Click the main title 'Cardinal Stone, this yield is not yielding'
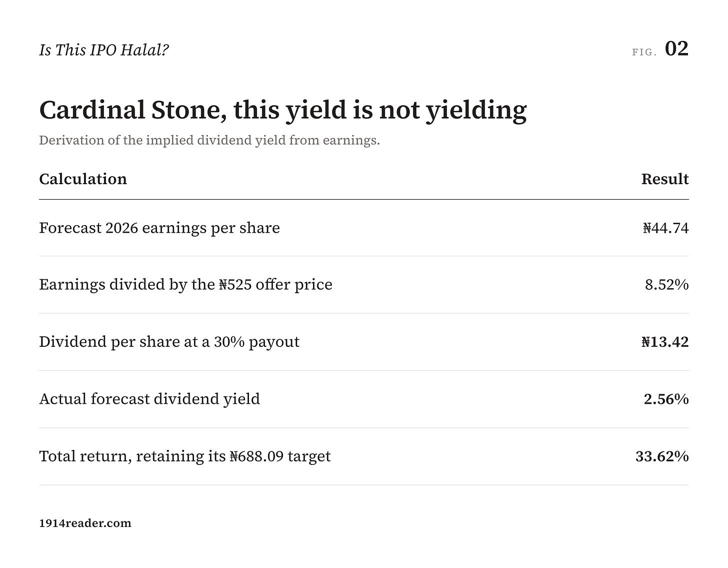Viewport: 728px width, 568px height. (x=282, y=110)
